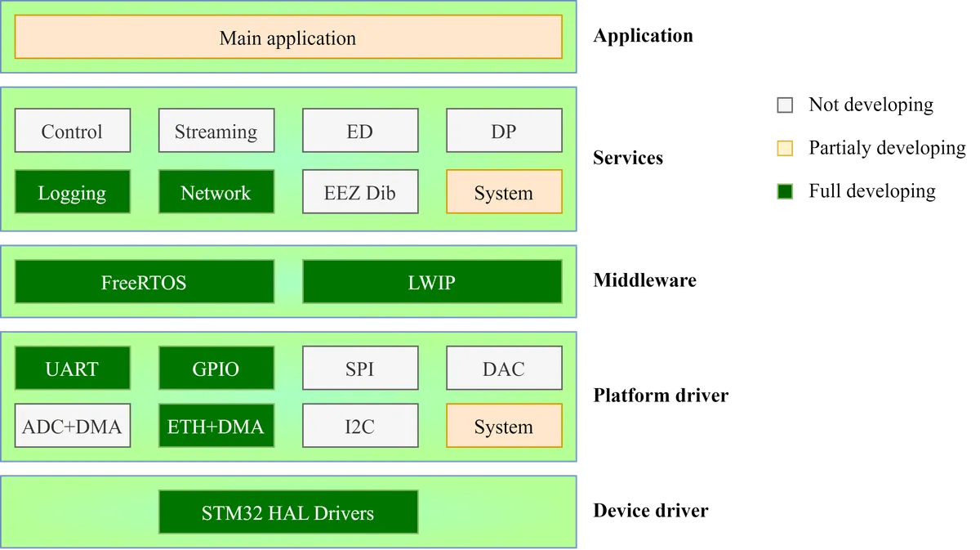Viewport: 980px width, 550px height.
Task: Click the 'Partialy developing' legend text
Action: [887, 148]
